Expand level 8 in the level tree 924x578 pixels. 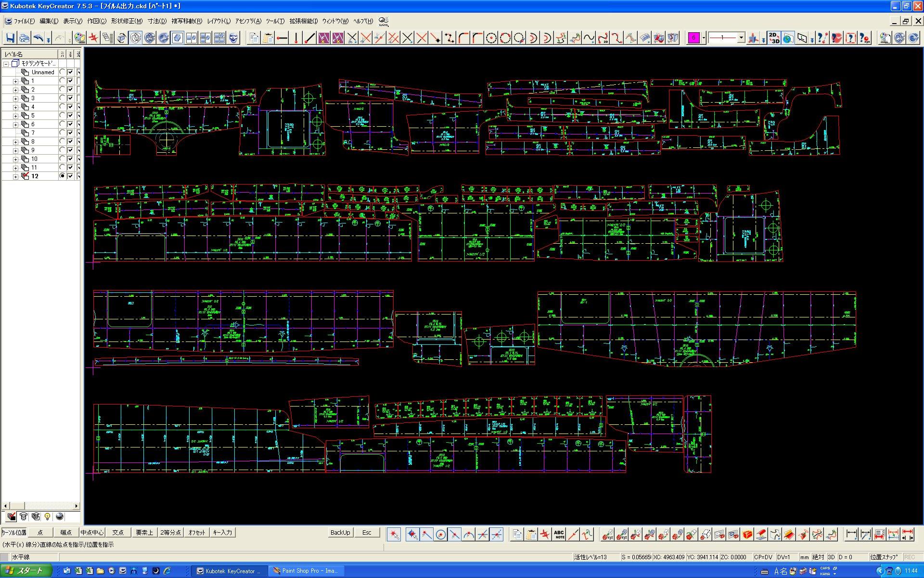[15, 142]
